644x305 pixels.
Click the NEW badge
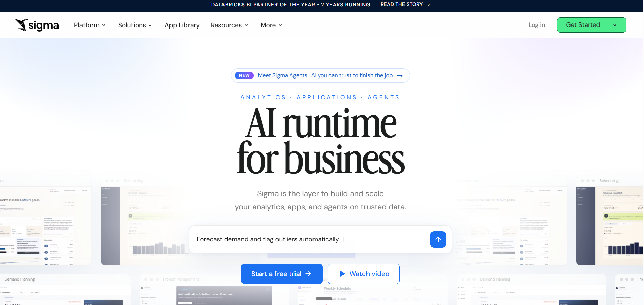(x=244, y=75)
